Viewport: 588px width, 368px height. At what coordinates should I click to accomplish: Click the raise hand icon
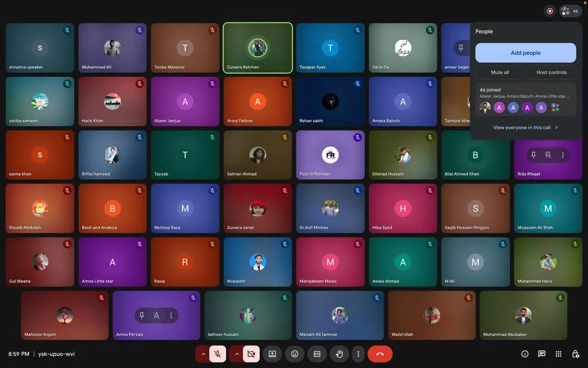pyautogui.click(x=339, y=354)
